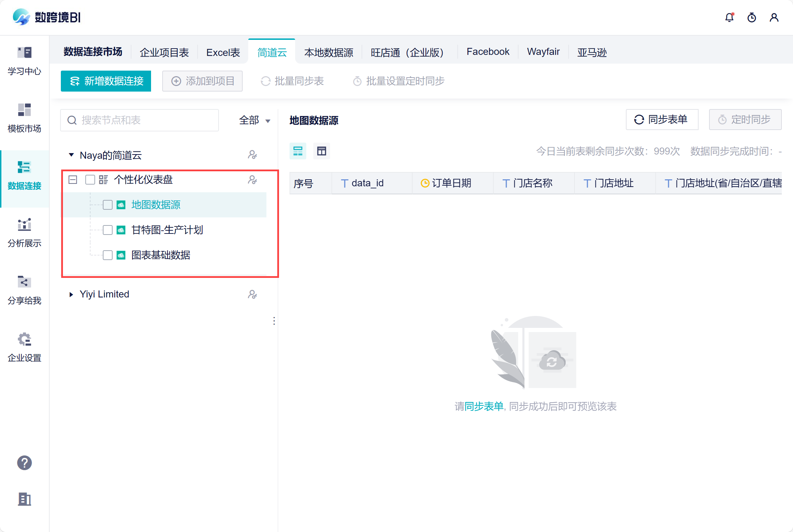
Task: Select the 个性化仪表盘 folder checkbox
Action: [90, 180]
